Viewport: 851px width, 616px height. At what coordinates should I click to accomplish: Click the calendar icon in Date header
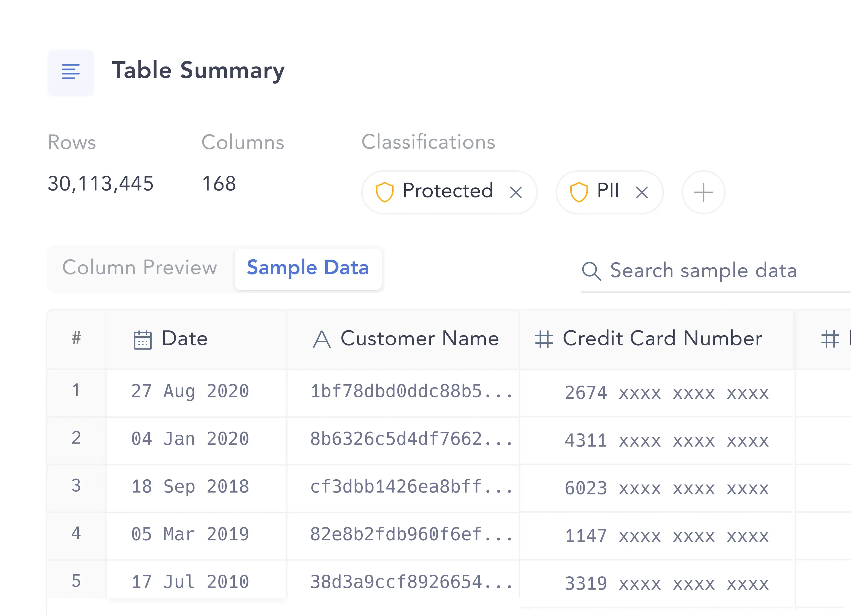[143, 340]
